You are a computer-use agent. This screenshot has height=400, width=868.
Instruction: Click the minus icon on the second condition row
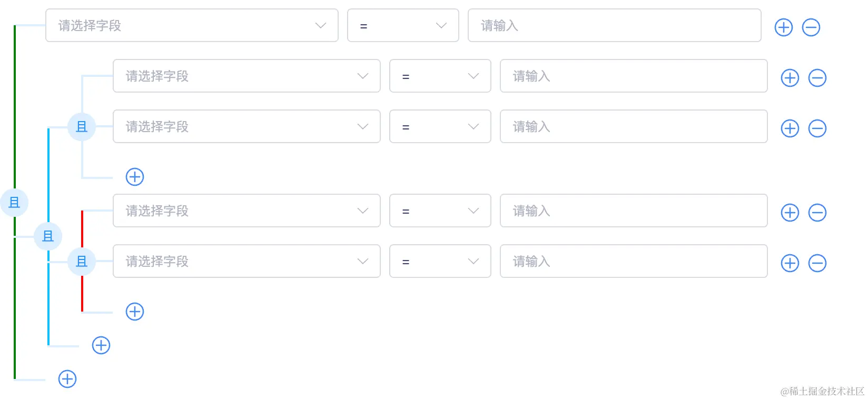[x=817, y=78]
